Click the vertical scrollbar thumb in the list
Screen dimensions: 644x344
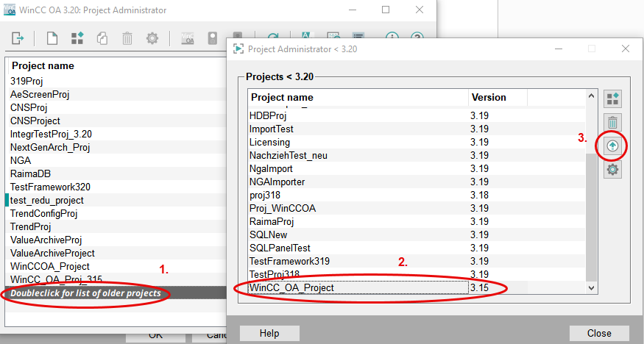[x=592, y=218]
